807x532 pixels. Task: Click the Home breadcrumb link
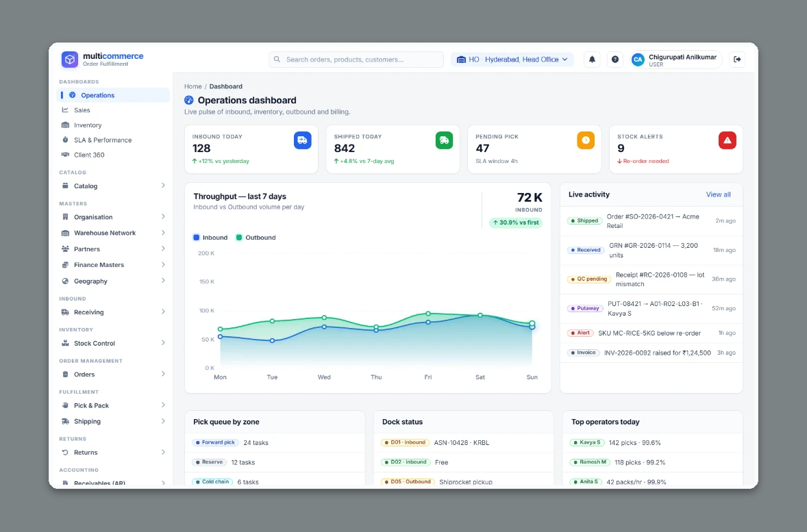193,86
